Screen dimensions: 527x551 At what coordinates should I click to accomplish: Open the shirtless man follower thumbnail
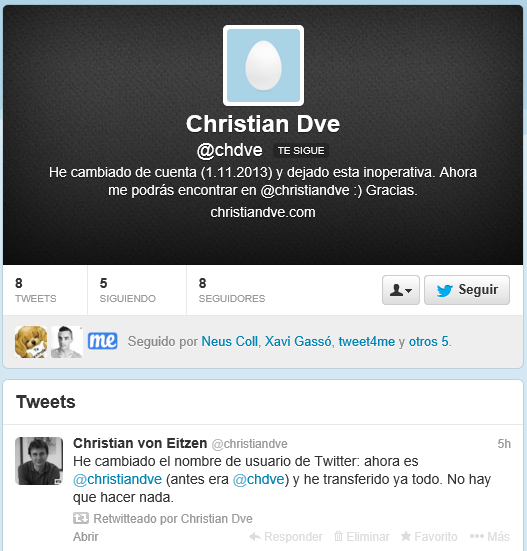tap(67, 342)
